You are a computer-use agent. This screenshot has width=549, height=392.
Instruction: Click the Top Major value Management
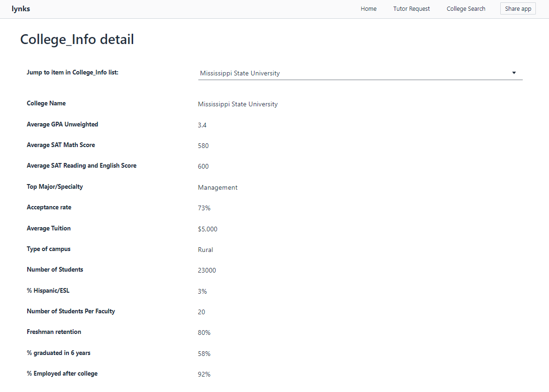(218, 187)
